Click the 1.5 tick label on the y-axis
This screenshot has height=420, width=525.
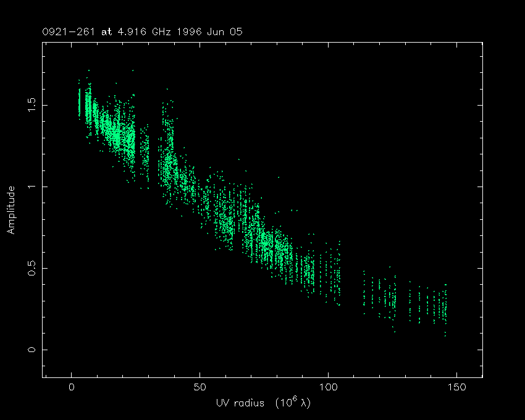pyautogui.click(x=29, y=105)
